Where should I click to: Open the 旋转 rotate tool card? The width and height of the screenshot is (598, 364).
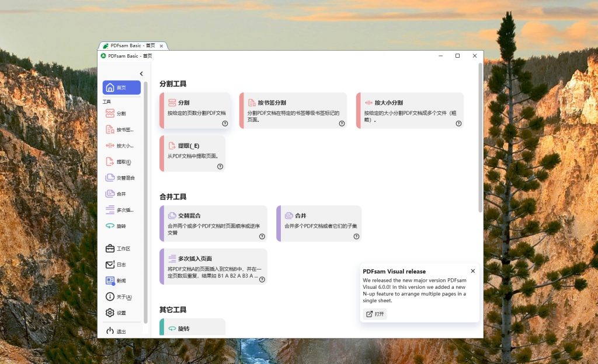(193, 327)
